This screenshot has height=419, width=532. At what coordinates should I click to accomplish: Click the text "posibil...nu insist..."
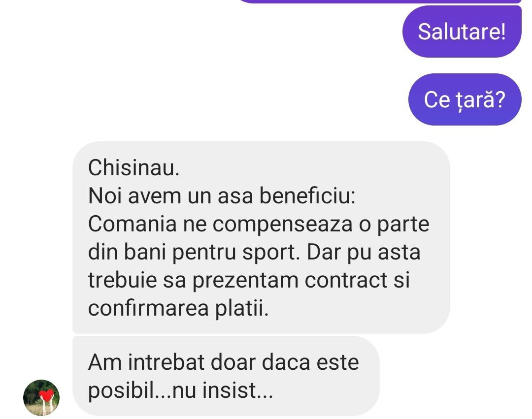[180, 390]
